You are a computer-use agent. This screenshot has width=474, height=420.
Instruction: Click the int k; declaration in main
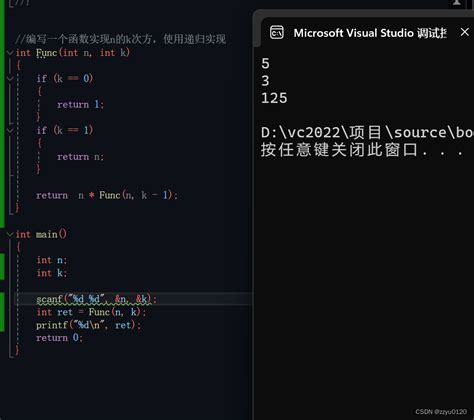click(x=52, y=273)
